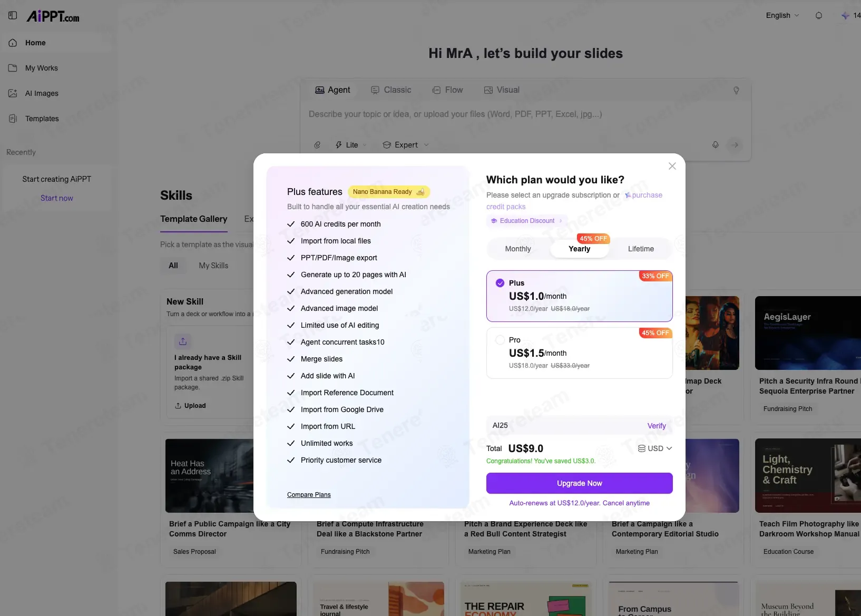Viewport: 861px width, 616px height.
Task: Select the My Skills filter tab
Action: (x=213, y=266)
